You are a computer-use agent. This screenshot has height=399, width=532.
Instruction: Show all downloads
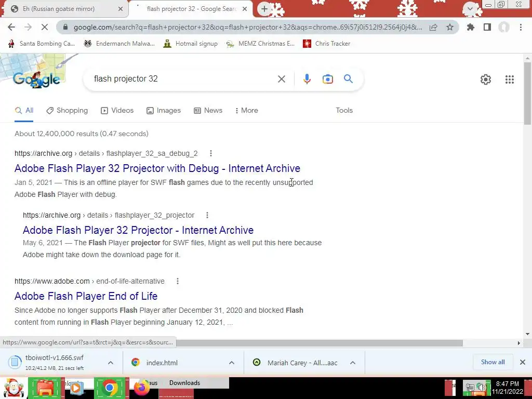493,362
